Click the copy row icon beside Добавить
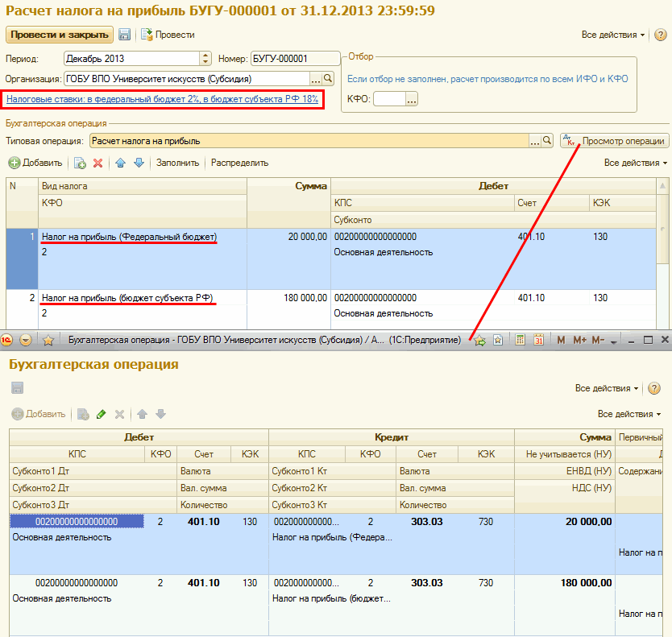672x637 pixels. click(80, 163)
